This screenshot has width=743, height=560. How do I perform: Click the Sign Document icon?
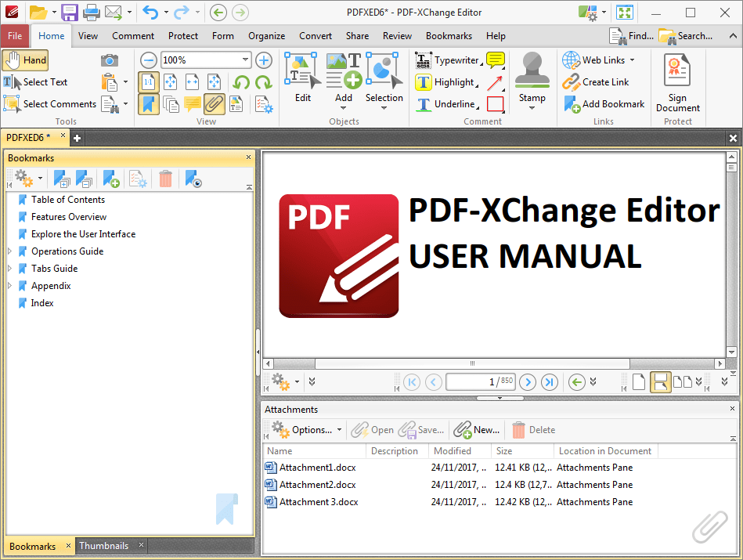click(677, 70)
